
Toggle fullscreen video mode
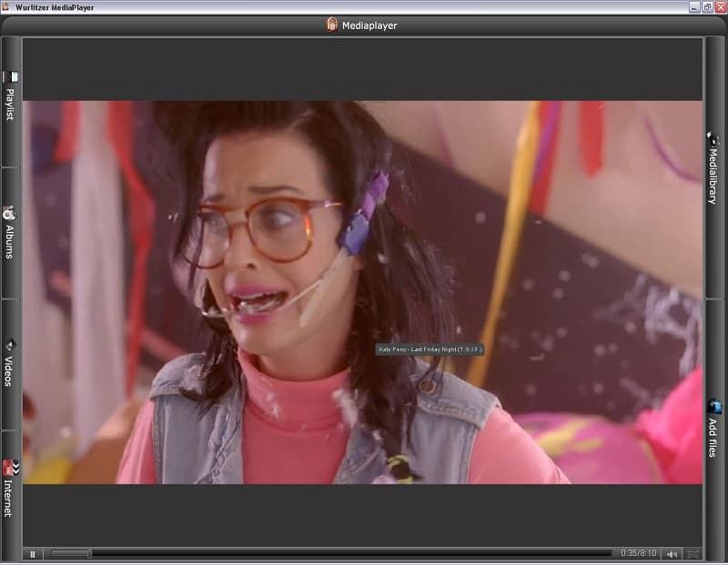coord(693,553)
